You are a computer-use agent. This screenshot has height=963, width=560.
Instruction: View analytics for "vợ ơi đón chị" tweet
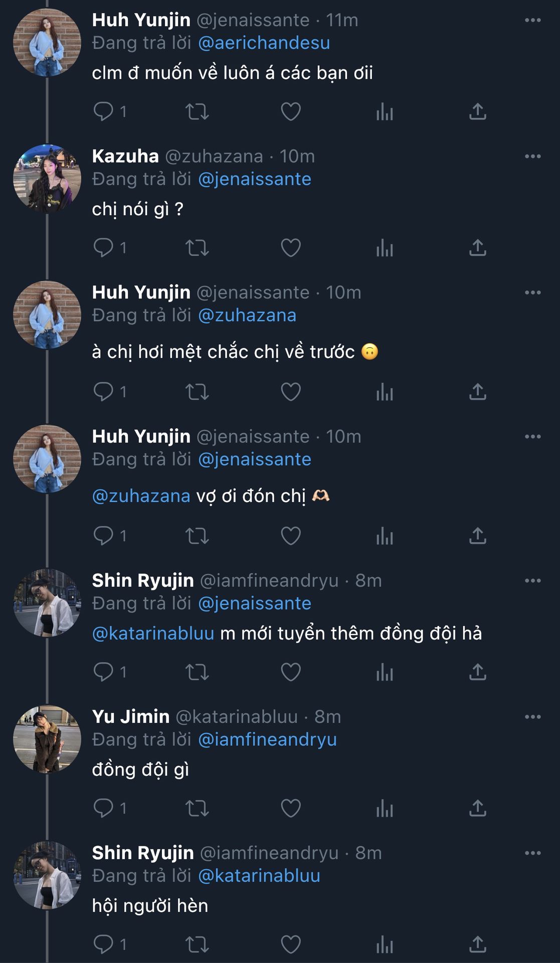tap(385, 536)
